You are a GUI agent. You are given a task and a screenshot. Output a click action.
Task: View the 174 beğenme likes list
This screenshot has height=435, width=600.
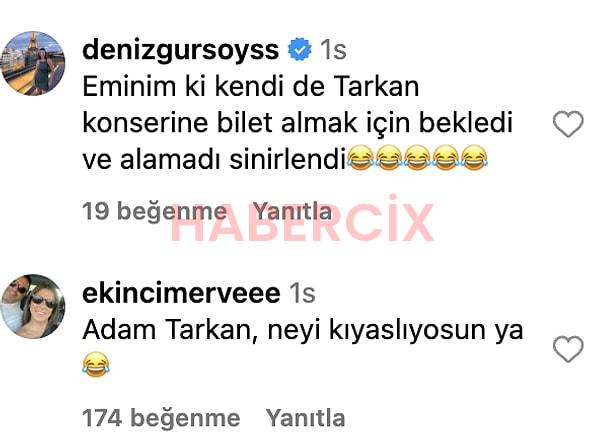point(161,418)
